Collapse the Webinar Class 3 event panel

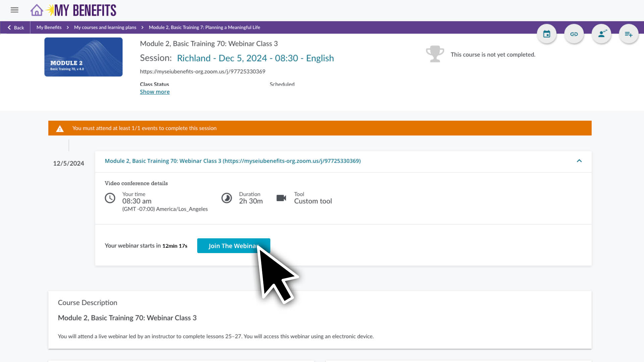click(x=579, y=161)
